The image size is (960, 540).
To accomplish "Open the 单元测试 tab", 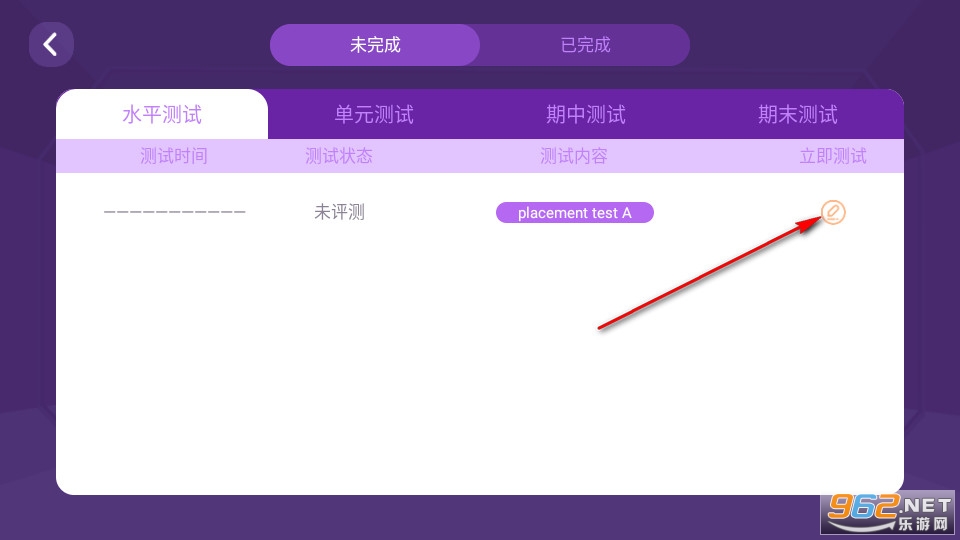I will coord(374,115).
